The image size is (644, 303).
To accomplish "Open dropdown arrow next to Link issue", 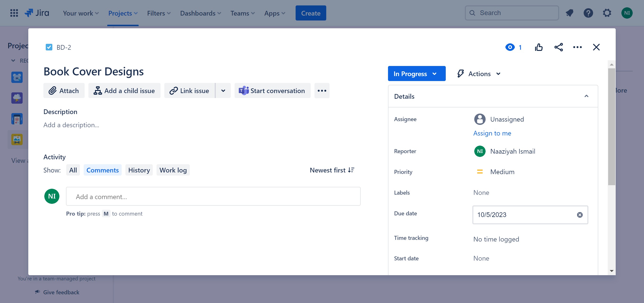I will [x=223, y=91].
